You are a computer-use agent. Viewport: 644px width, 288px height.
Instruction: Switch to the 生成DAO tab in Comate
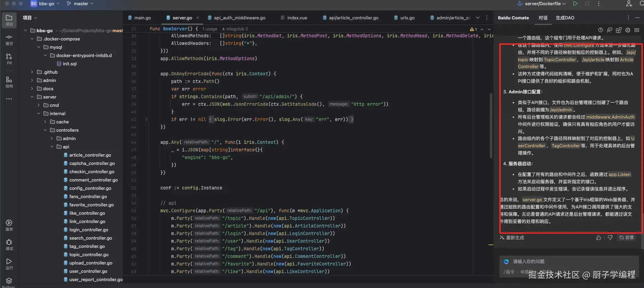click(x=565, y=18)
